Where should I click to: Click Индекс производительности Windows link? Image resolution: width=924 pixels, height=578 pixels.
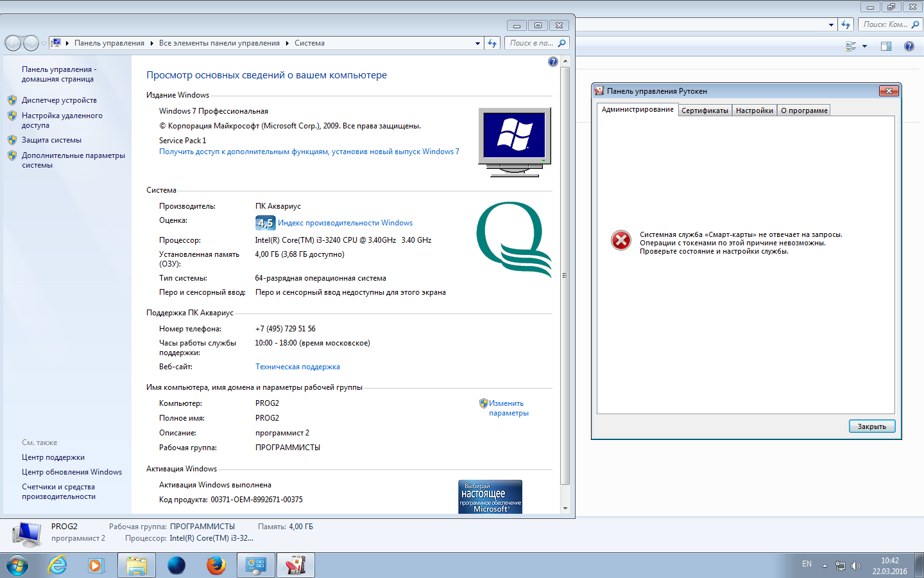click(345, 223)
